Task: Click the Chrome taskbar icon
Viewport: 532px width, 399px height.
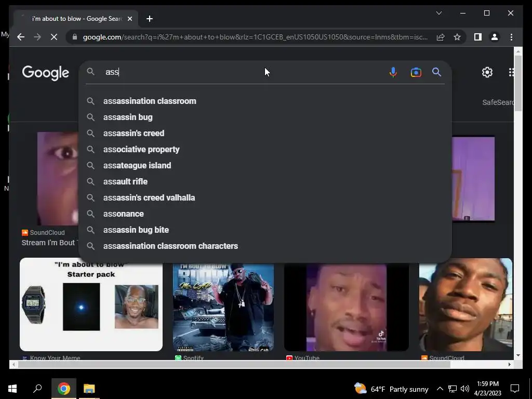Action: [63, 389]
